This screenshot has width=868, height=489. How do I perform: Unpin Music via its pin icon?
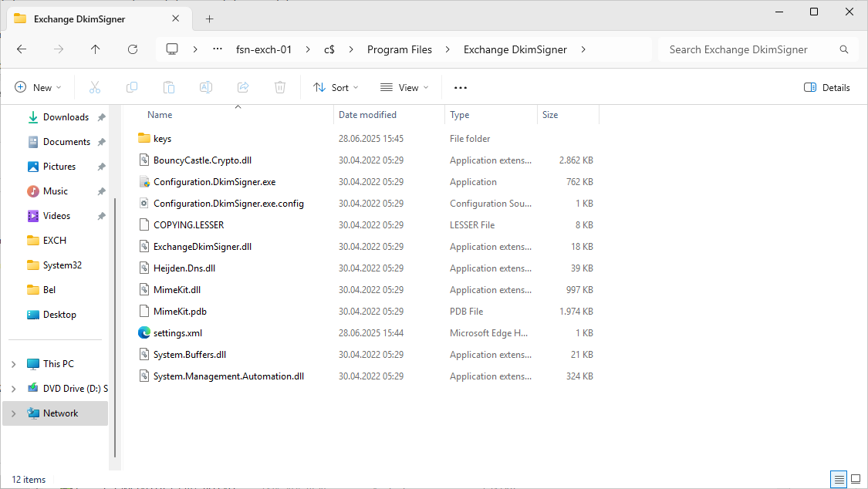(101, 191)
